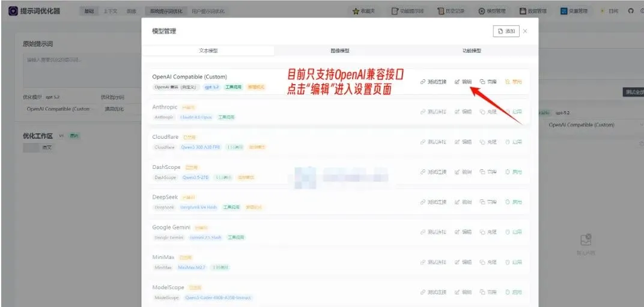
Task: Enable the ModelScope model
Action: point(514,292)
